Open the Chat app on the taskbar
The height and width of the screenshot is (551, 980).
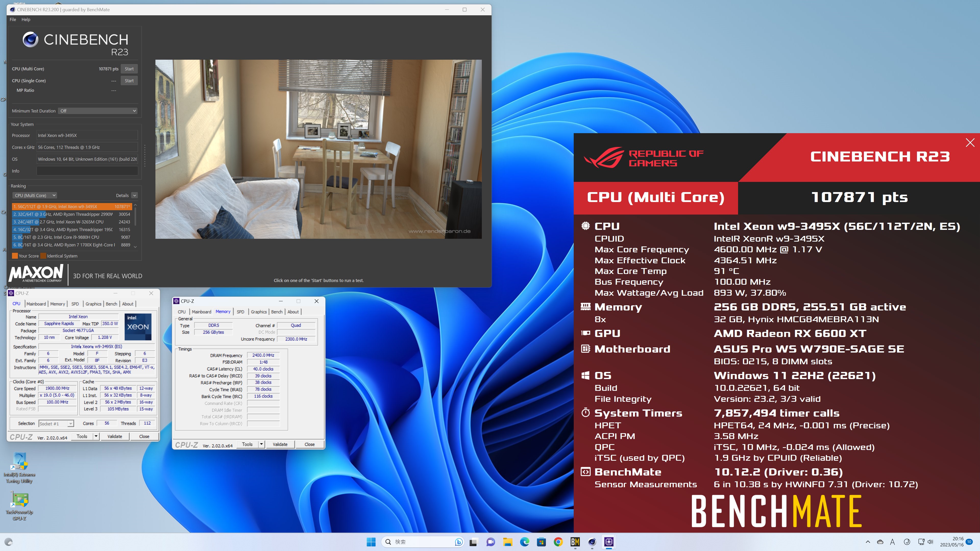tap(490, 542)
